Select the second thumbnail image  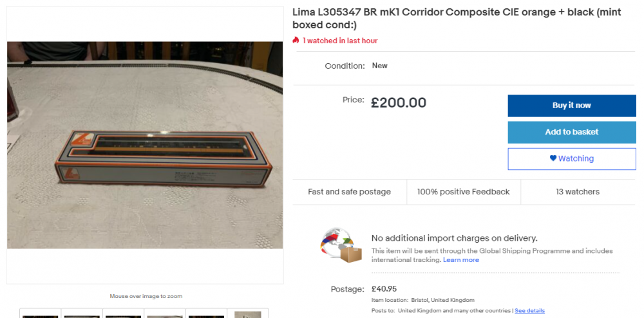82,314
